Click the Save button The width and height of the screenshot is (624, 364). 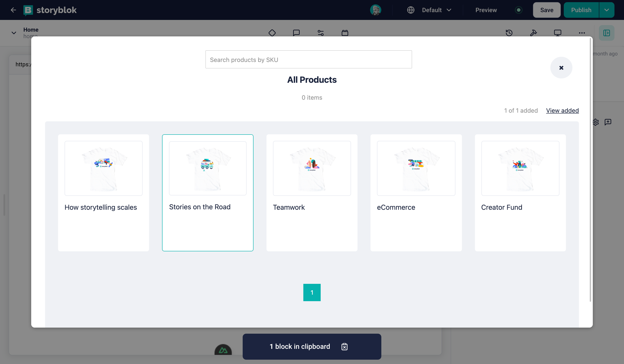coord(546,10)
